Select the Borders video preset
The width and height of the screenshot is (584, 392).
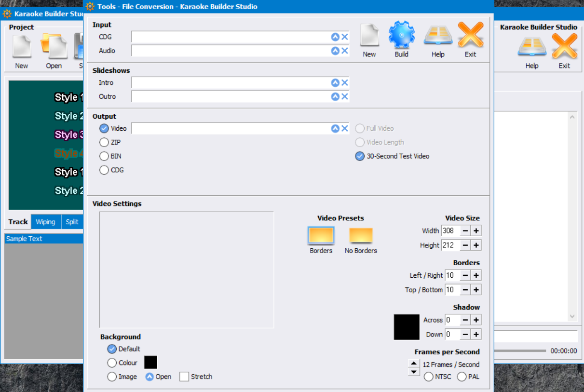point(321,236)
